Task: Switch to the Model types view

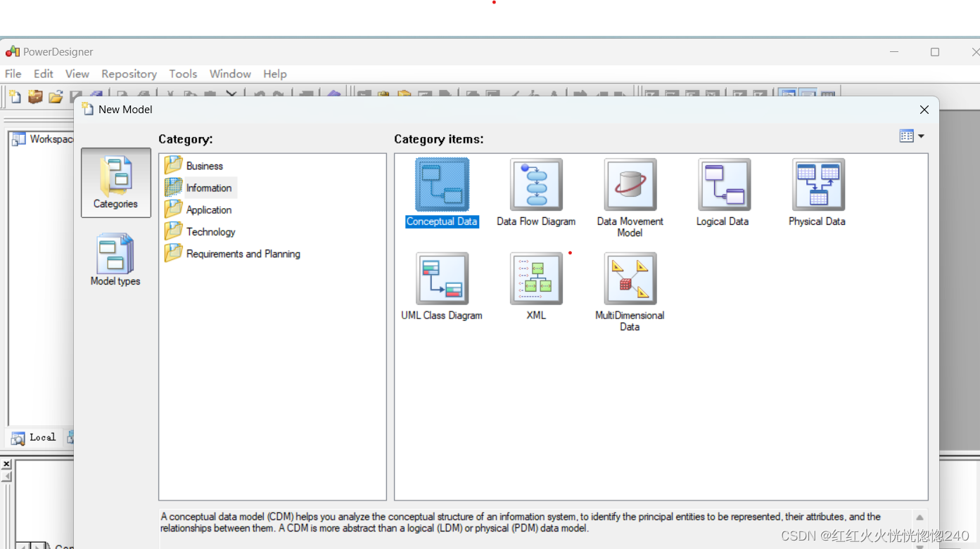Action: (116, 259)
